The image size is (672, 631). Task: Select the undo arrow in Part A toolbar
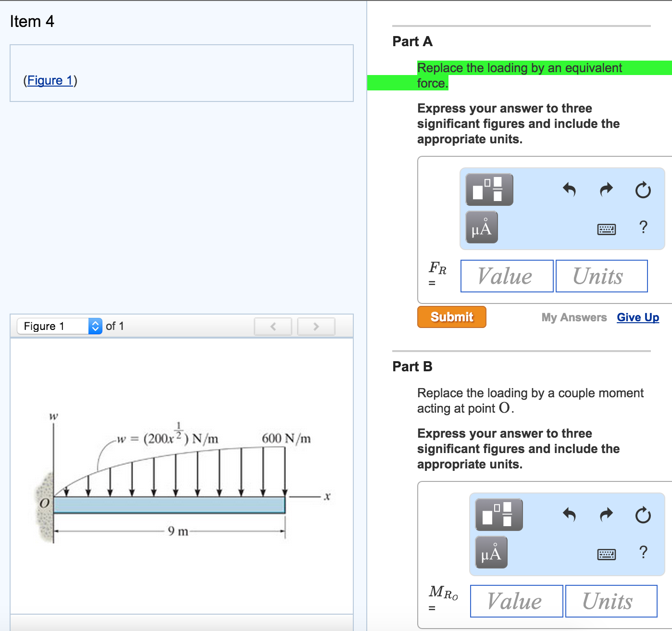[x=570, y=189]
